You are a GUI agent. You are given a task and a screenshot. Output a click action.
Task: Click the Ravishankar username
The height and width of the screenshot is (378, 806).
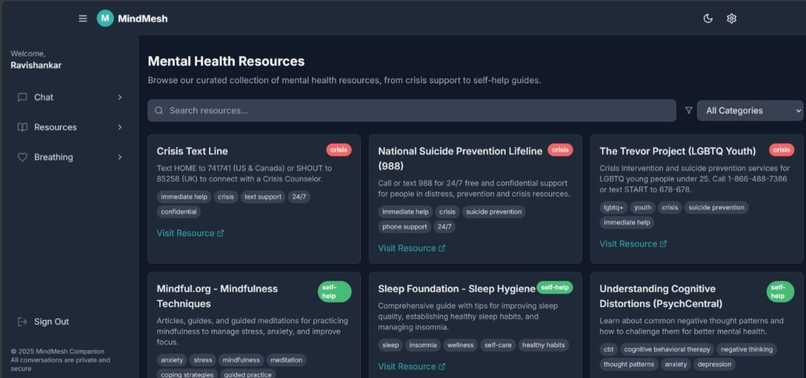coord(36,65)
